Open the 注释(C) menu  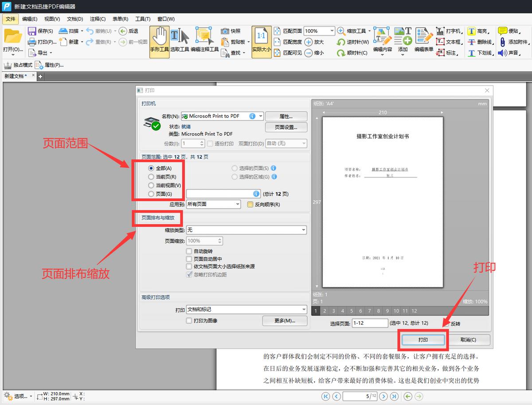coord(97,19)
